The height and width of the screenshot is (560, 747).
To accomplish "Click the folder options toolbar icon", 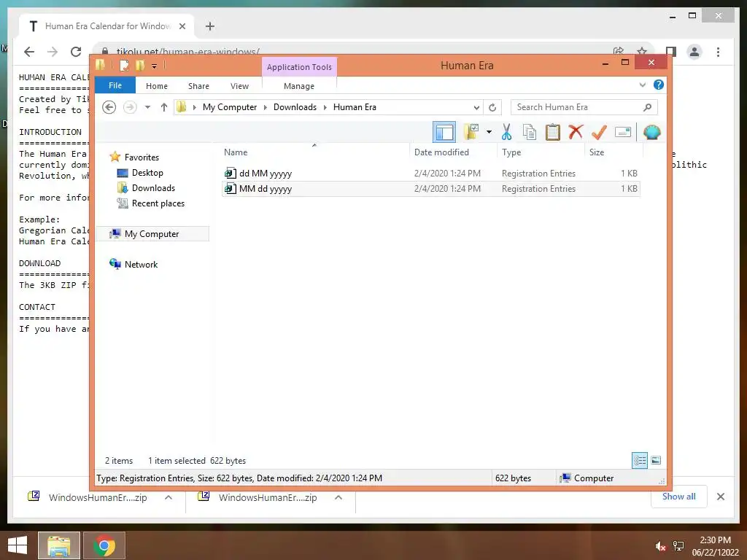I will (471, 132).
